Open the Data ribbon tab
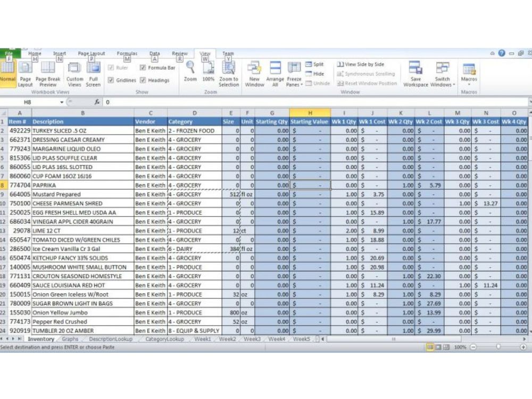Screen dimensions: 532x399 pos(154,54)
